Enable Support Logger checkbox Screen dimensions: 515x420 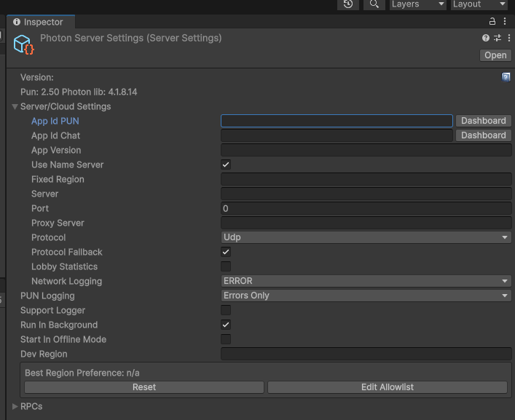pyautogui.click(x=226, y=310)
